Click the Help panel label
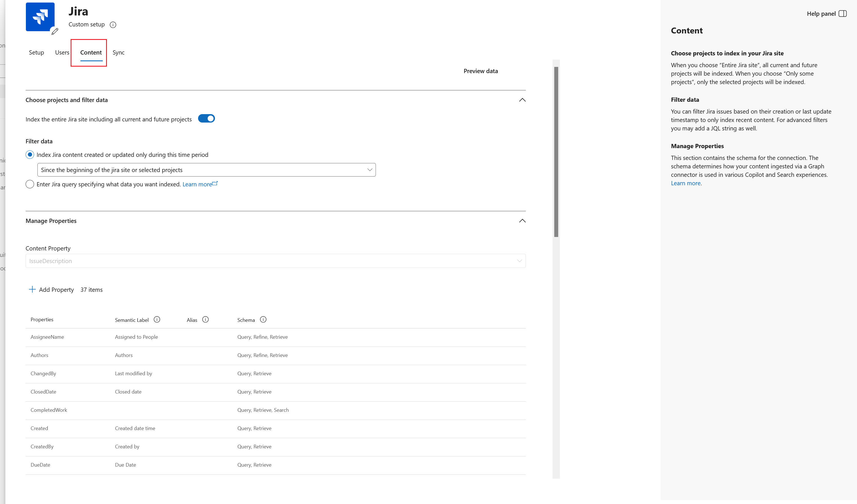 click(821, 13)
